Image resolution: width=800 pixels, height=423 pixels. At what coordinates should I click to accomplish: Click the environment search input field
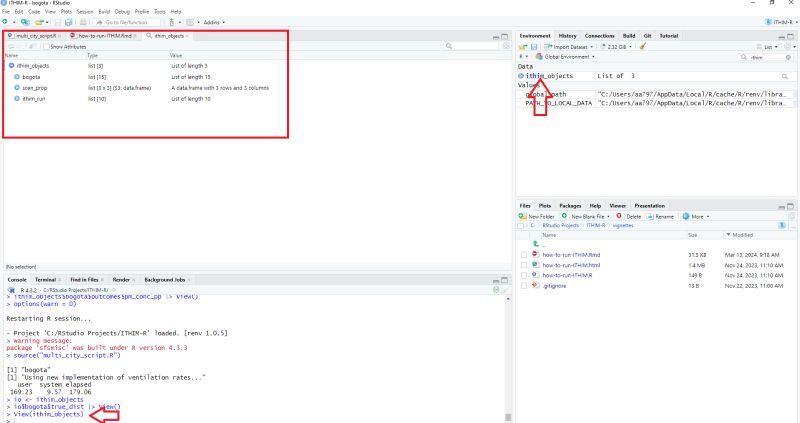point(764,57)
